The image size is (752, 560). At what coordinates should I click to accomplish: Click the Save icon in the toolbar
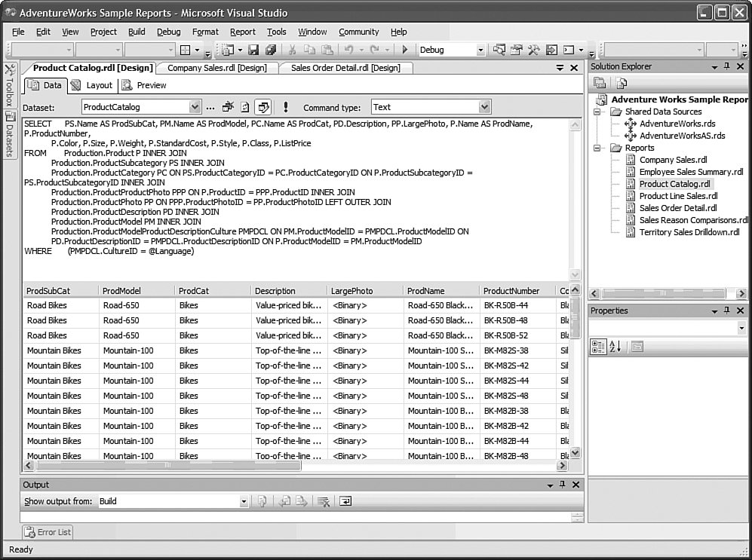(x=253, y=50)
